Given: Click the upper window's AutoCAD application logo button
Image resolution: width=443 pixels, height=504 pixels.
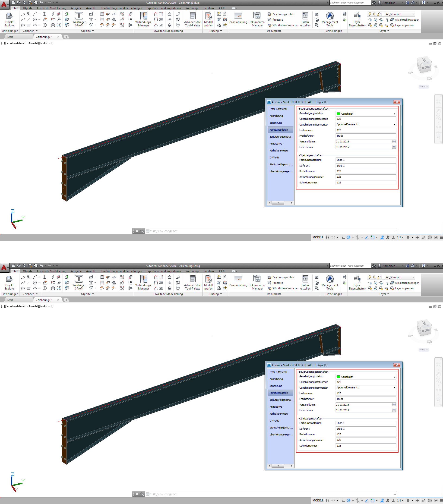Looking at the screenshot, I should coord(4,4).
